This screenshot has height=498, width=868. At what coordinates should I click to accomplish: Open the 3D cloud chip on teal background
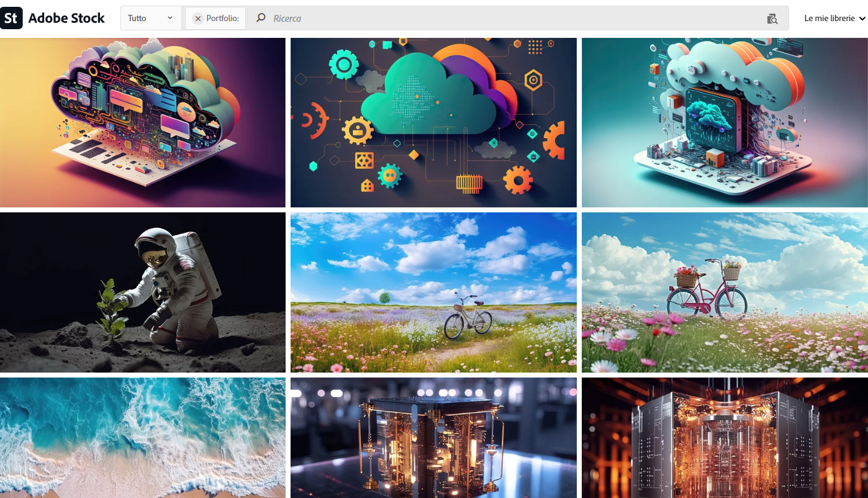coord(725,122)
